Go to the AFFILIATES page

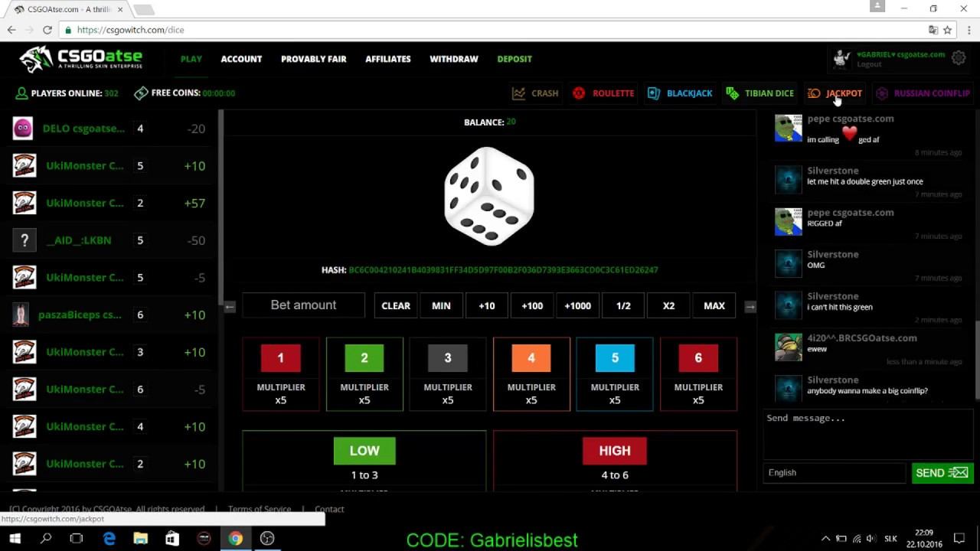coord(388,59)
